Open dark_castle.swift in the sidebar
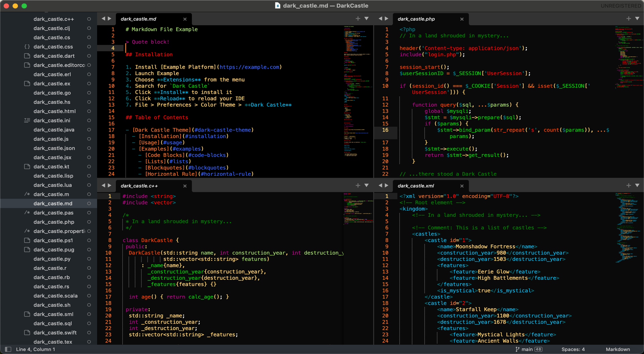The image size is (644, 354). click(55, 333)
